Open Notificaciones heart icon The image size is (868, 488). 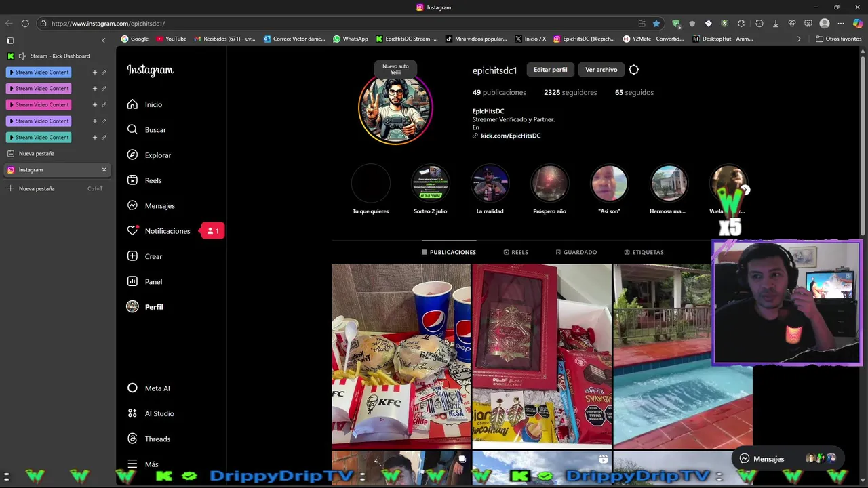[x=132, y=231]
